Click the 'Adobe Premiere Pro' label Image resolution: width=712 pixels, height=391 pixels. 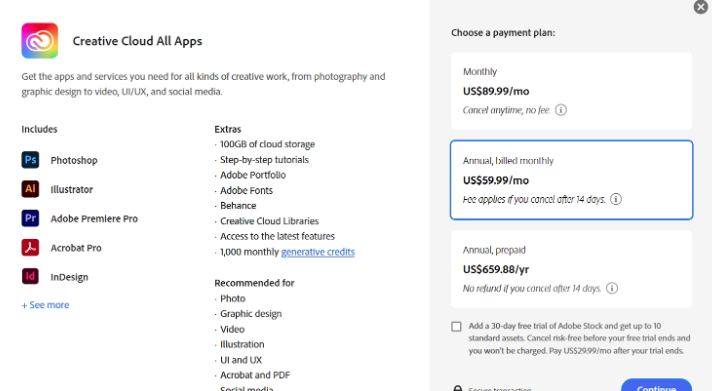pos(94,218)
